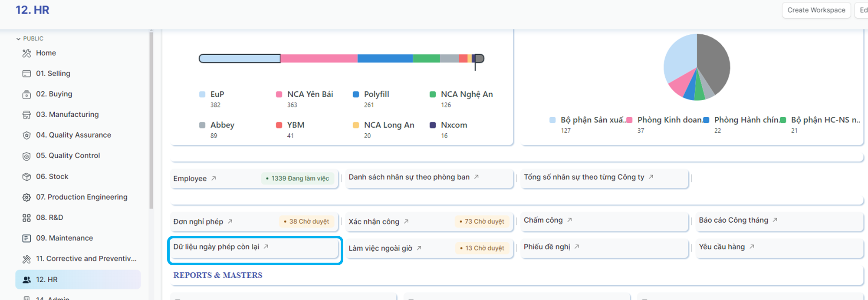Click the Manufacturing icon in sidebar
868x300 pixels.
[x=26, y=115]
